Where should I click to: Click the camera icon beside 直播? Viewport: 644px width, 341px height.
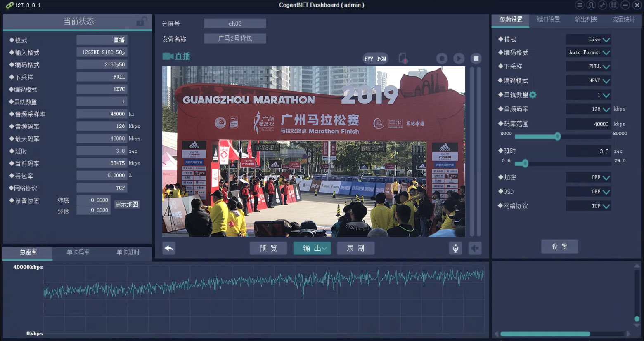[168, 56]
